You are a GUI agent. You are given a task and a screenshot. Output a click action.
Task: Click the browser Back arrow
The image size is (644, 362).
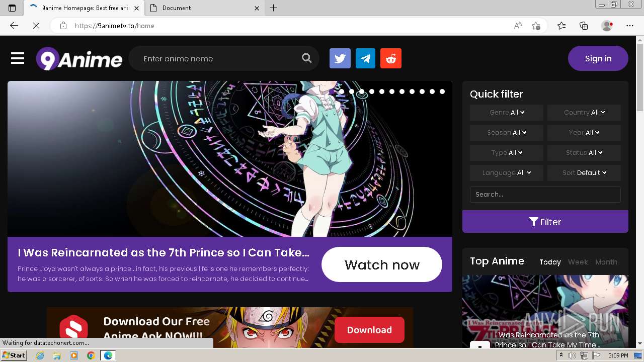pos(14,26)
